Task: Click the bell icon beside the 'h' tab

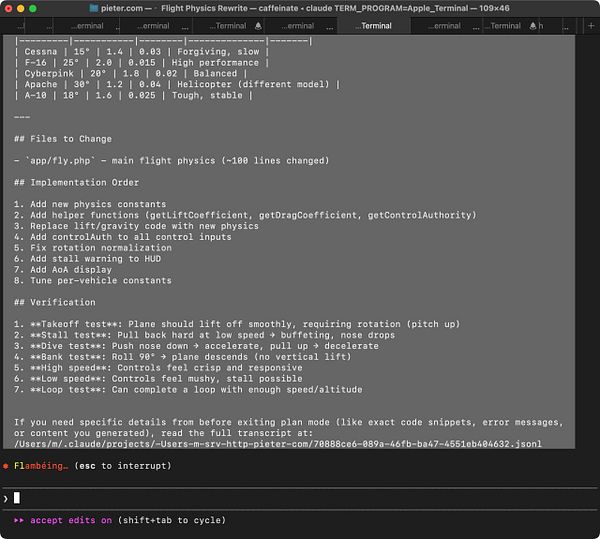Action: click(x=533, y=26)
